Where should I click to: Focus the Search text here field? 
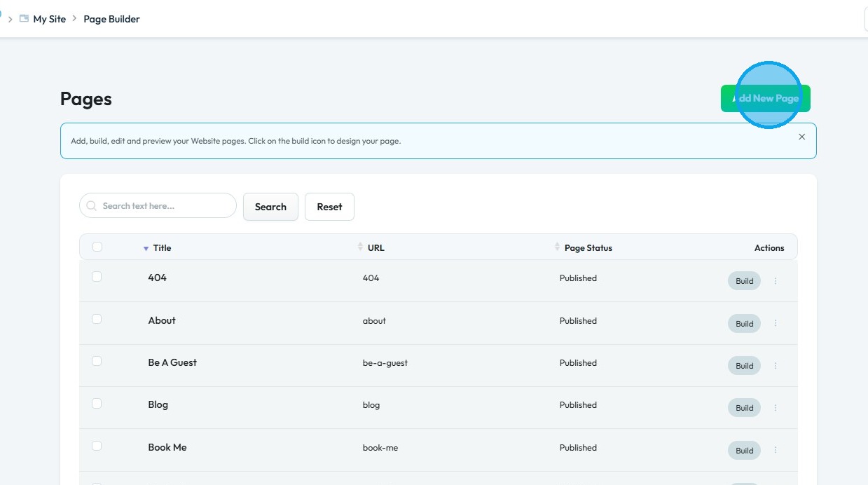(x=165, y=206)
